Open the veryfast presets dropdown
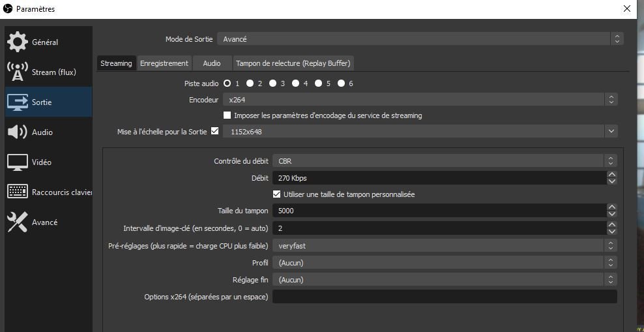Screen dimensions: 644x332 tap(445, 246)
